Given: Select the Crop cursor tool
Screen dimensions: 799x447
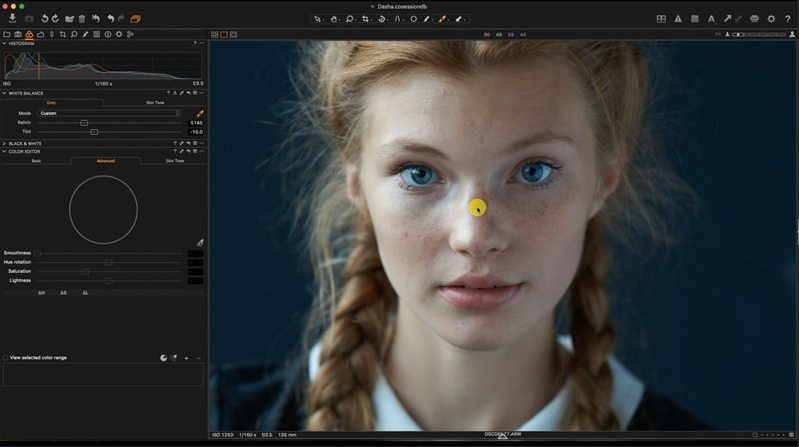Looking at the screenshot, I should pyautogui.click(x=366, y=18).
